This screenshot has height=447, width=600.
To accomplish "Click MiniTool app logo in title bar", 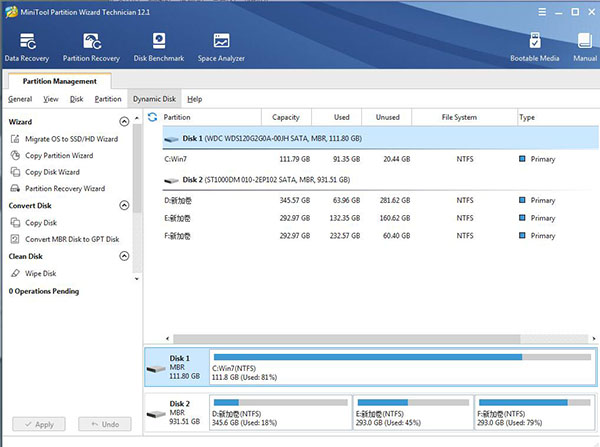I will pyautogui.click(x=11, y=12).
